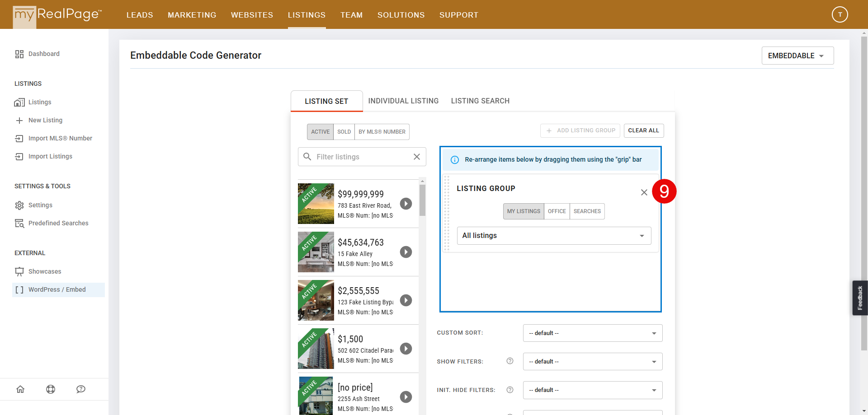Click the Filter listings input field

[x=362, y=157]
